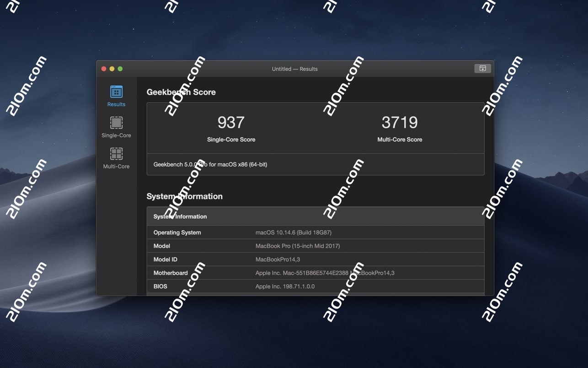Viewport: 588px width, 368px height.
Task: Click the 3719 multi-core score value
Action: [400, 122]
